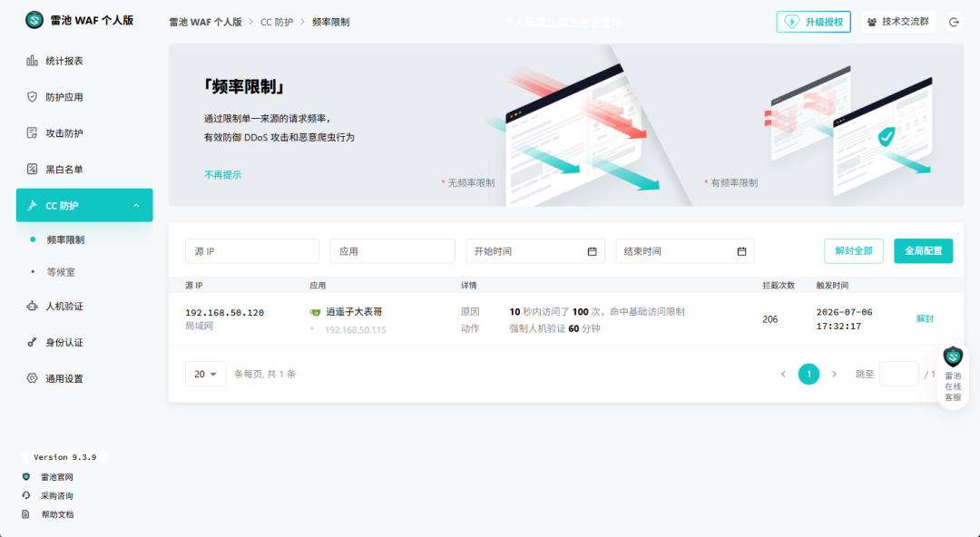Click the source IP 192.168.50.120
The image size is (980, 537).
pos(224,313)
